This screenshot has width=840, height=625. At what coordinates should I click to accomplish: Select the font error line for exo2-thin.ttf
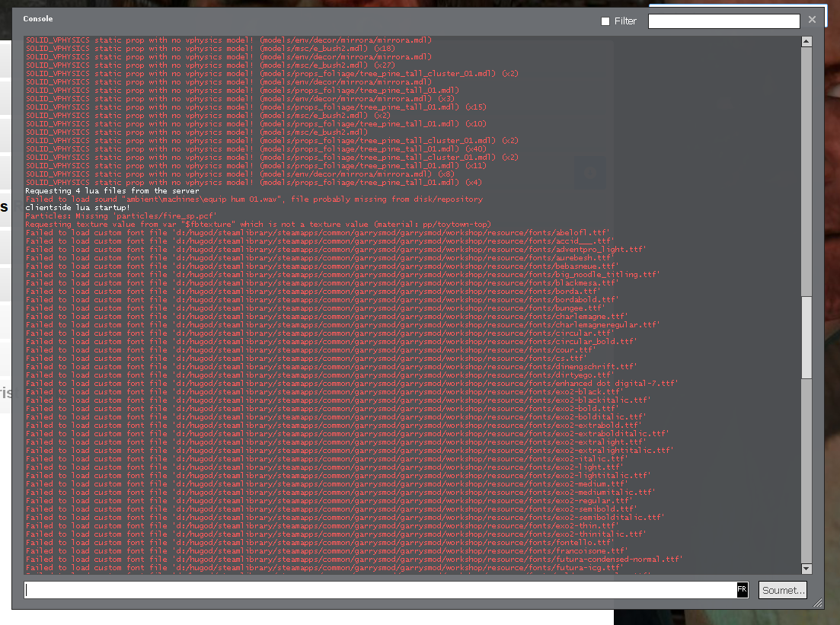click(x=322, y=526)
